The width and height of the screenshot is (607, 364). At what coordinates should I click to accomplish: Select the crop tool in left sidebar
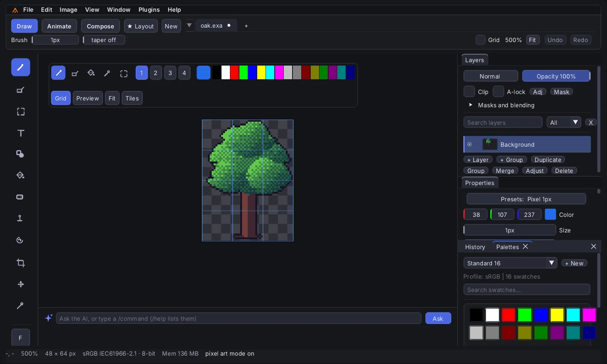20,263
